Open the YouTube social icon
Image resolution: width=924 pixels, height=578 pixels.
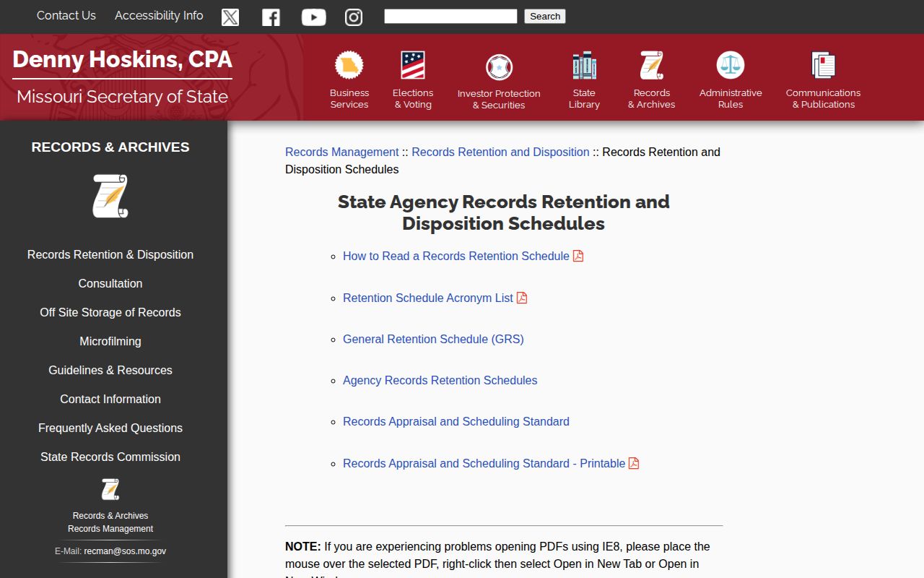[x=313, y=17]
